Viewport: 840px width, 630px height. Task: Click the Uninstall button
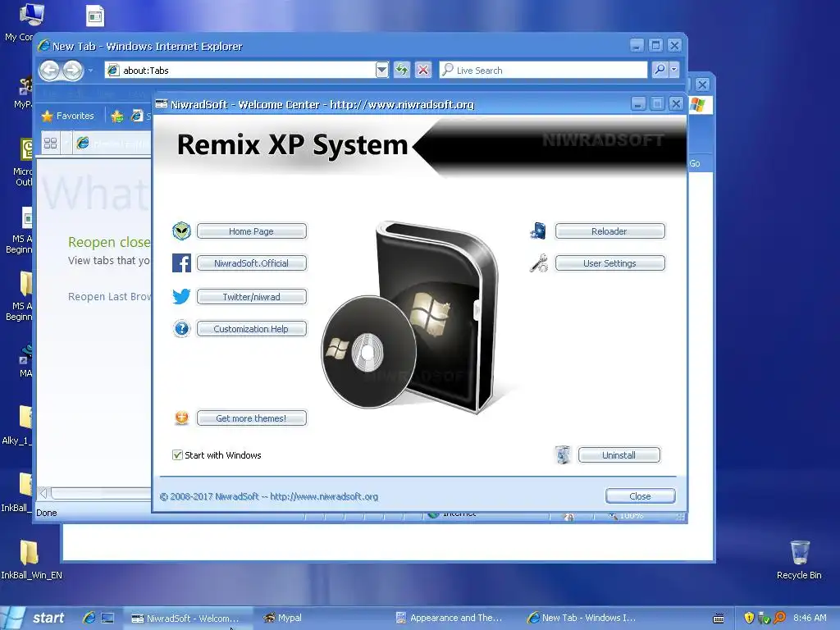point(619,454)
